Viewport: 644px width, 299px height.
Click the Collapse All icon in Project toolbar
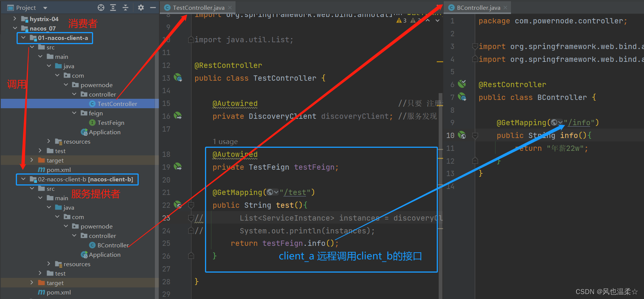[x=125, y=8]
